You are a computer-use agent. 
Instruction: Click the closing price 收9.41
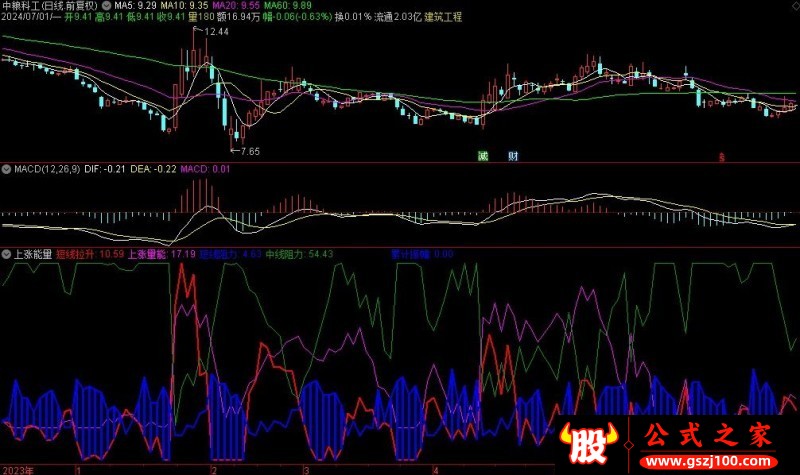[171, 17]
